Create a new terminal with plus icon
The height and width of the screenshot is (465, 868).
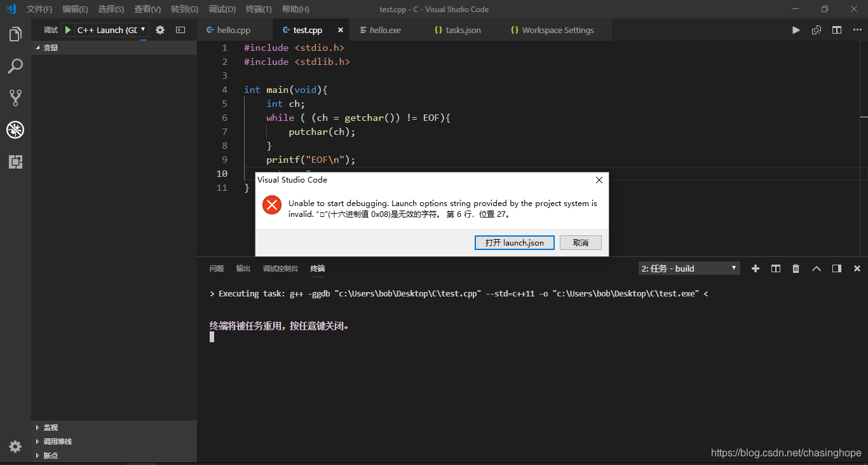[756, 268]
